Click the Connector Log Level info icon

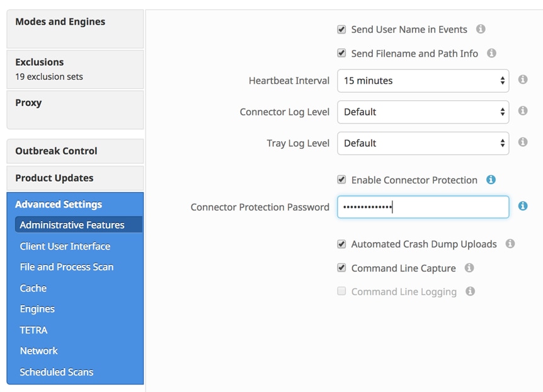tap(523, 111)
